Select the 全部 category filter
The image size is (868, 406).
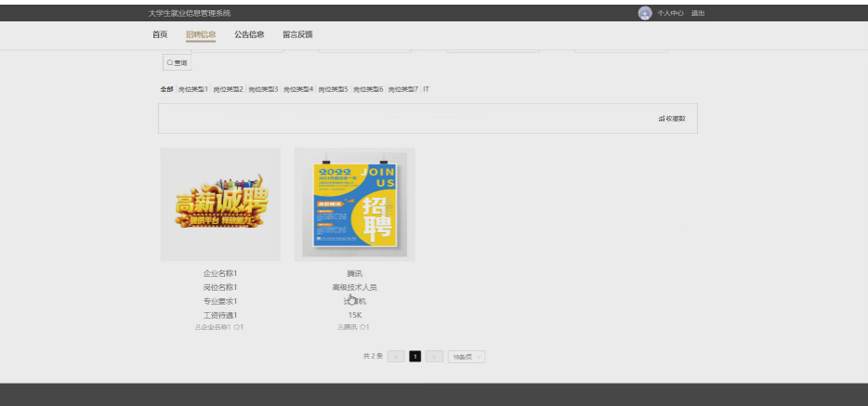[166, 89]
